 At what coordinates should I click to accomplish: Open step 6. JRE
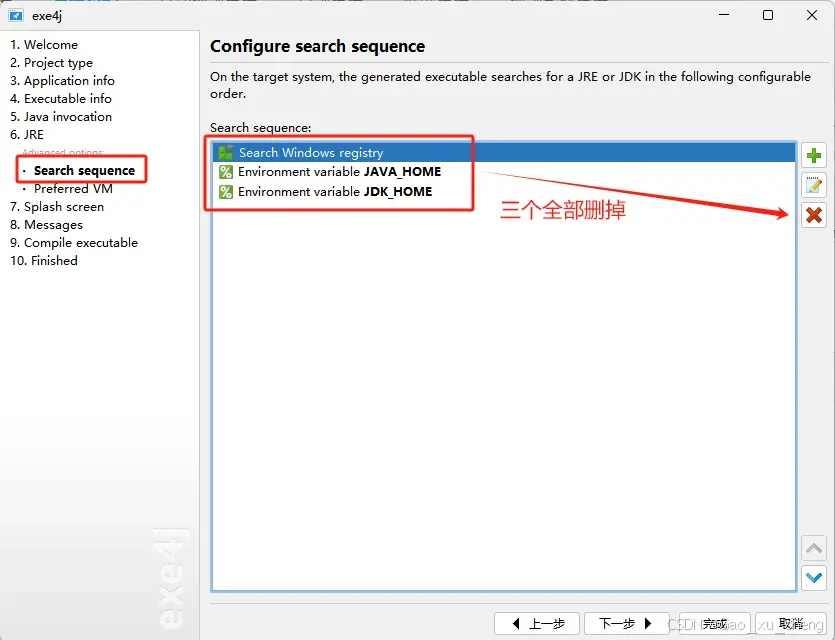[27, 135]
